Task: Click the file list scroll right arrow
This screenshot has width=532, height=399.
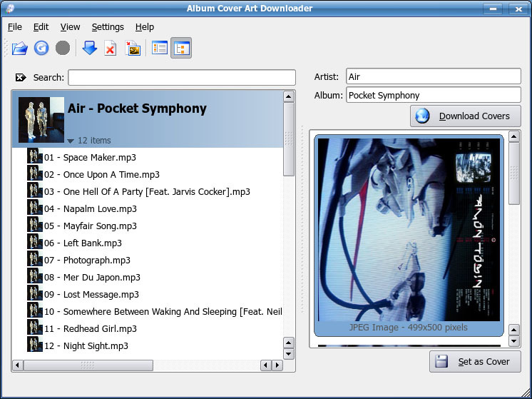Action: [x=277, y=365]
